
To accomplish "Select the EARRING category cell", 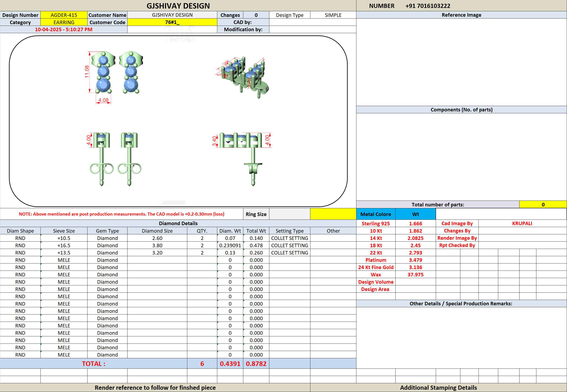I will point(64,22).
